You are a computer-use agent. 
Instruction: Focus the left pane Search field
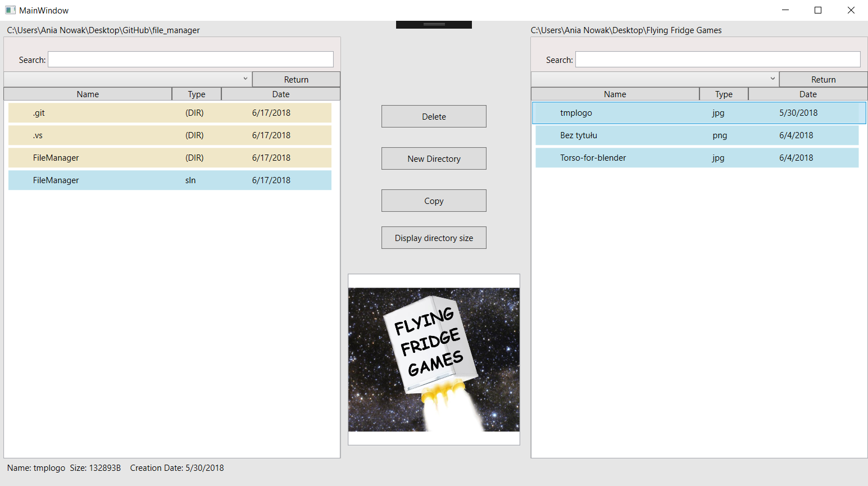(190, 60)
